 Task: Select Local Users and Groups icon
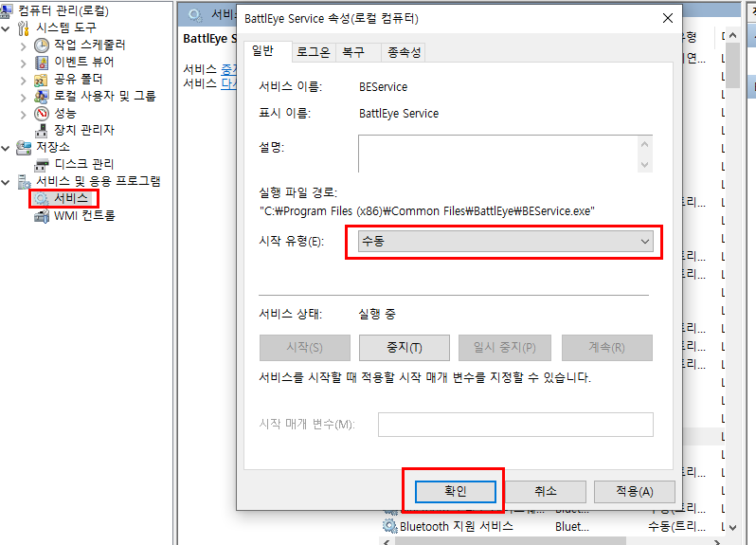click(42, 96)
